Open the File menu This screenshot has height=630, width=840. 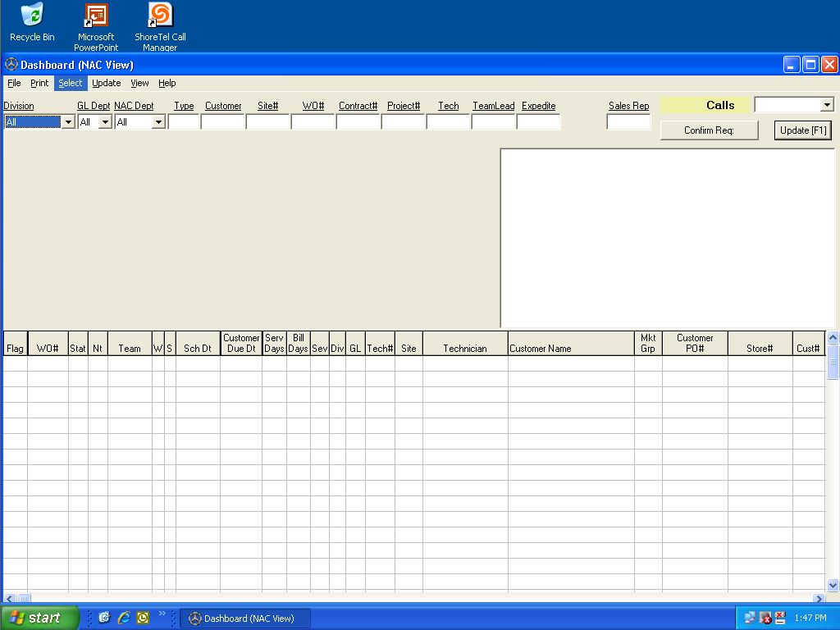click(14, 83)
